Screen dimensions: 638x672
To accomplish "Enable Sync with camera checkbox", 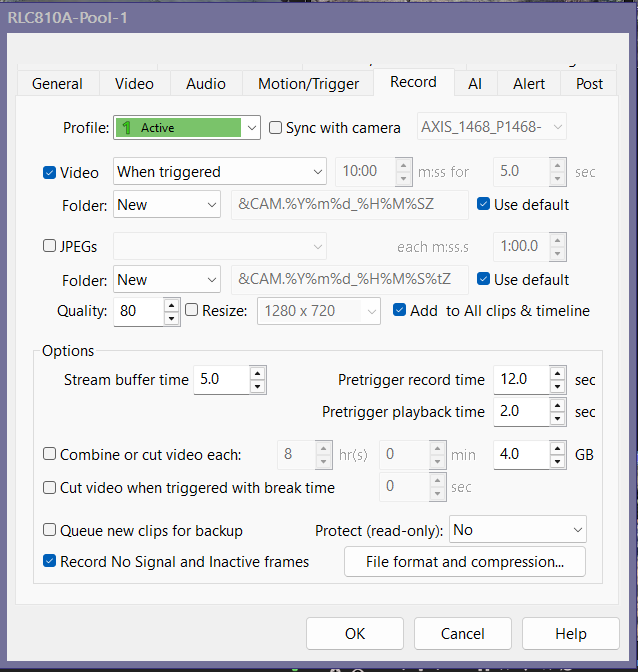I will click(276, 128).
